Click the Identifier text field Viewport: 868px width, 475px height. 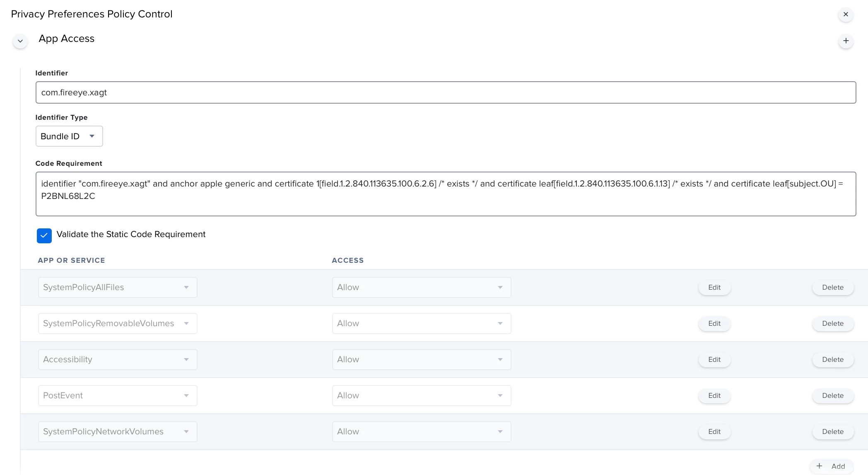pos(446,92)
